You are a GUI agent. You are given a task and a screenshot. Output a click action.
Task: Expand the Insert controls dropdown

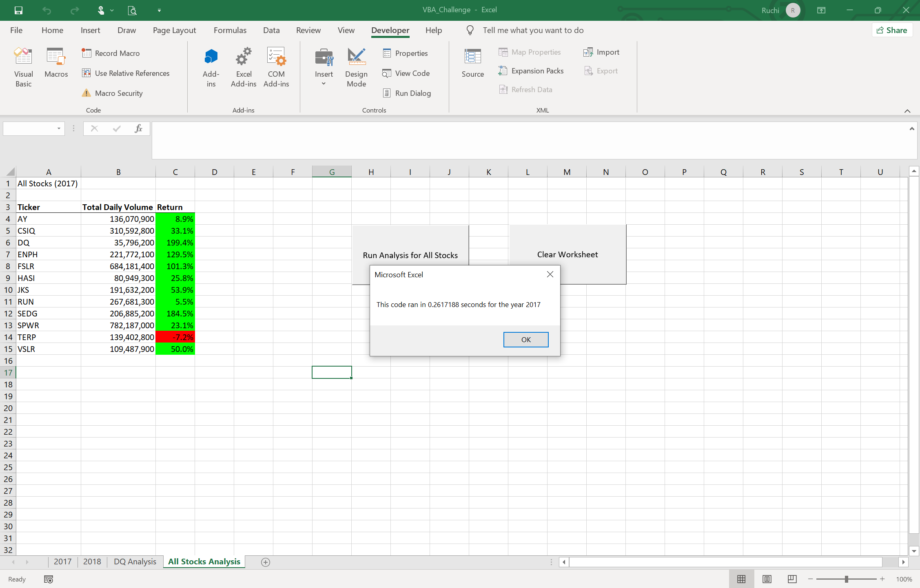pos(324,84)
